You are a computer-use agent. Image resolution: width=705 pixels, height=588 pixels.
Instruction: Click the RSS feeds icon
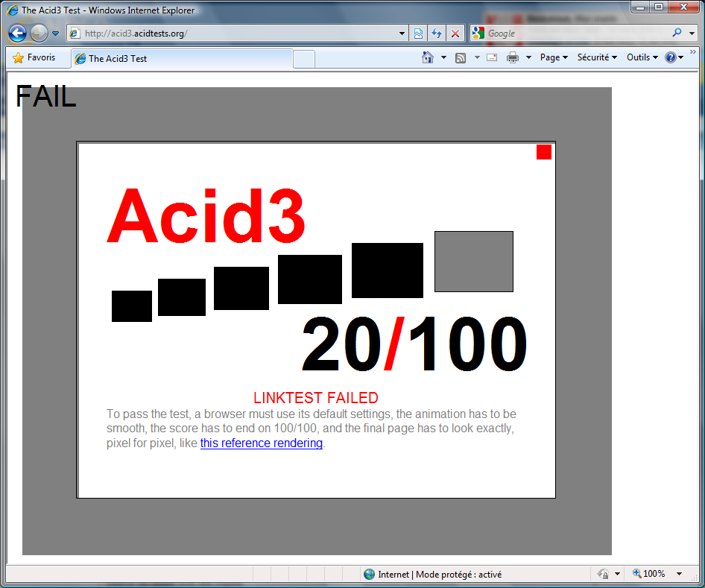(x=461, y=57)
